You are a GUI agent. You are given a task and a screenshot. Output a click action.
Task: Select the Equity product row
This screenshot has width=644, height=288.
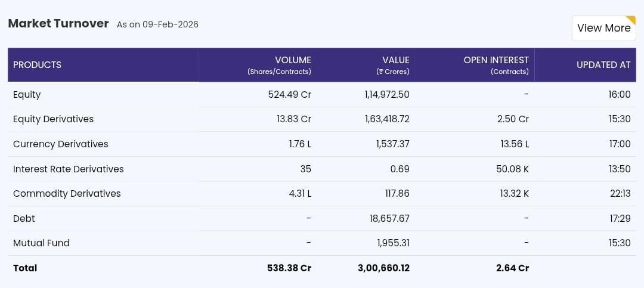[x=27, y=94]
